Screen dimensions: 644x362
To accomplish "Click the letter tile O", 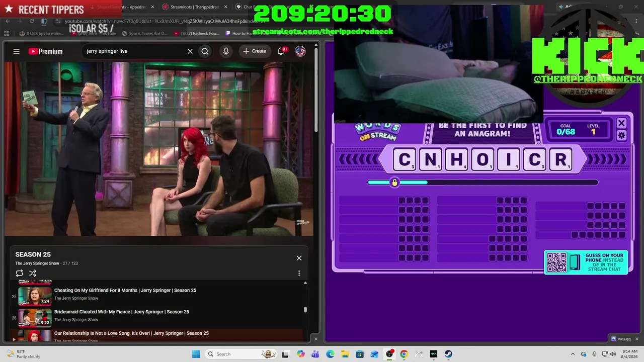I will click(482, 160).
